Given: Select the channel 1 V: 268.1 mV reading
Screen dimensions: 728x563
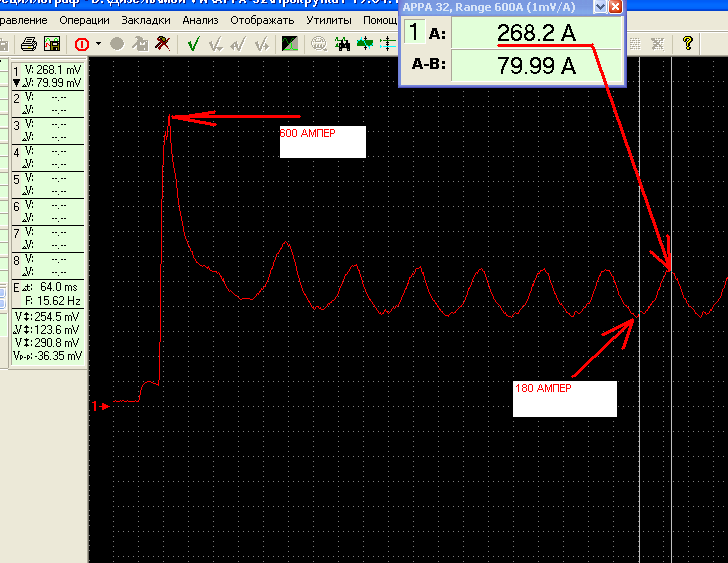Looking at the screenshot, I should click(x=52, y=70).
